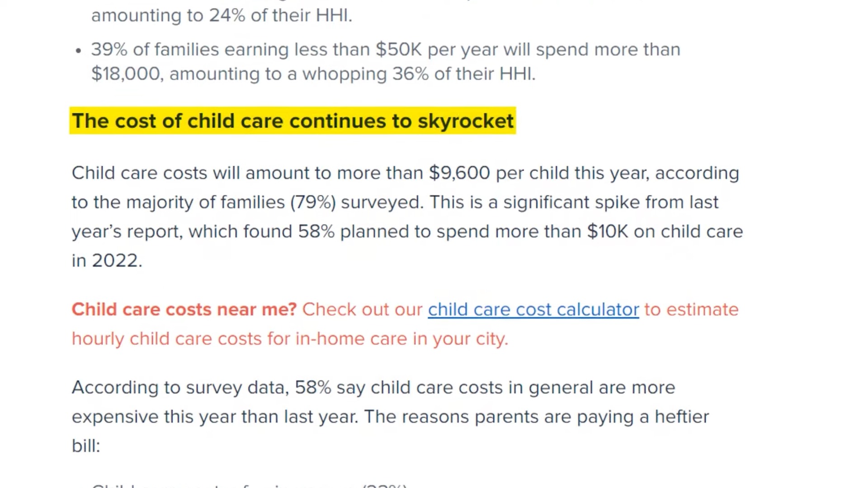Click the "Check out our" red text
The height and width of the screenshot is (488, 868).
tap(362, 310)
